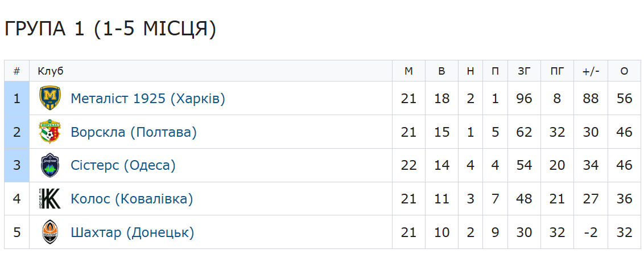
Task: Click the # rank column header
Action: [x=17, y=71]
